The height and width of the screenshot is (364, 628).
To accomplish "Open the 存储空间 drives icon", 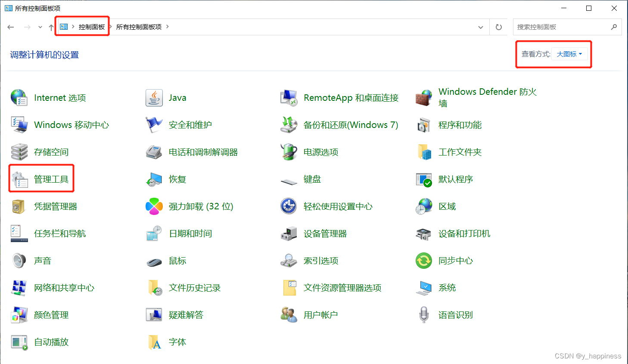I will pyautogui.click(x=19, y=152).
